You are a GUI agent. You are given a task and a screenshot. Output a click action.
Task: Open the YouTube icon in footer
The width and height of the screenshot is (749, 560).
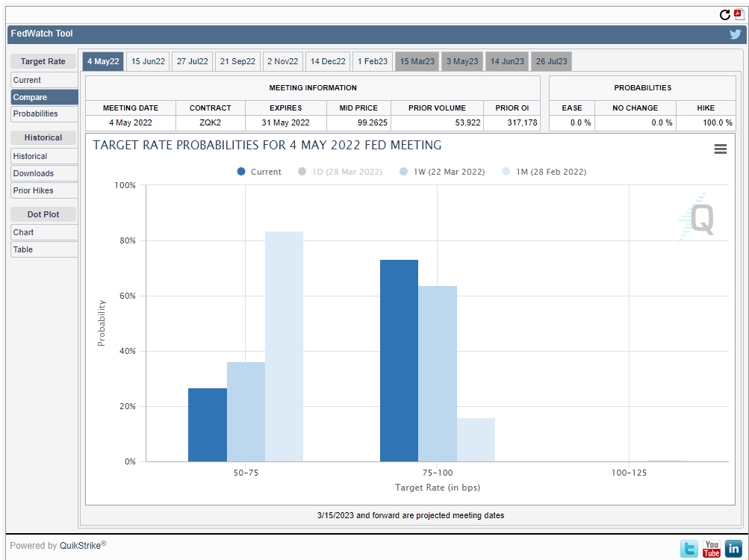tap(711, 549)
